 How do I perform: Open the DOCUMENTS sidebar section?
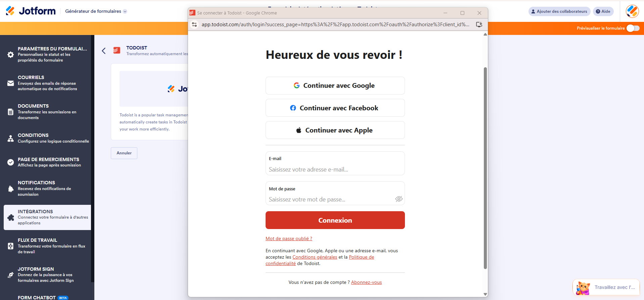coord(47,112)
